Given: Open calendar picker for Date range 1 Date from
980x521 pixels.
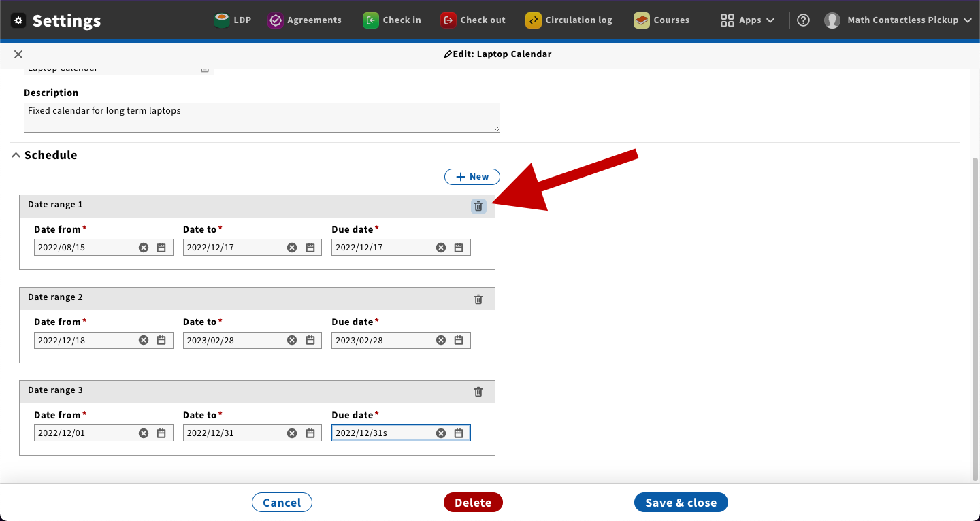Looking at the screenshot, I should click(161, 248).
